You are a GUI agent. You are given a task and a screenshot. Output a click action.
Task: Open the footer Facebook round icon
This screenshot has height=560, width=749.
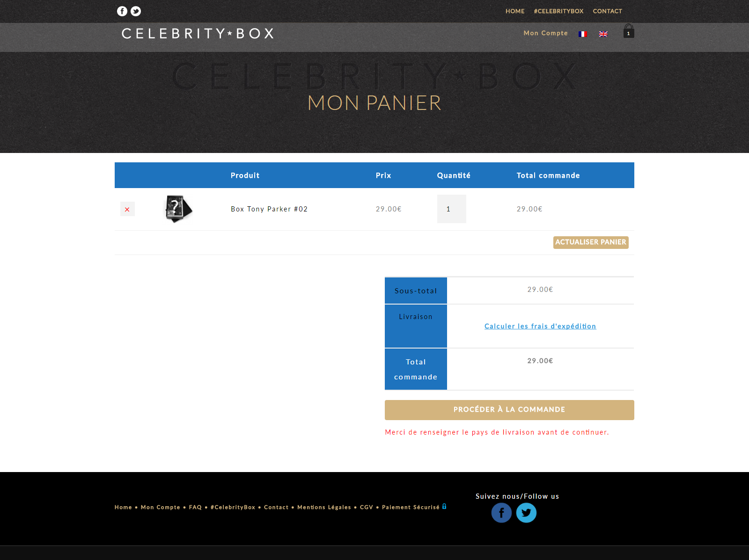pos(501,513)
